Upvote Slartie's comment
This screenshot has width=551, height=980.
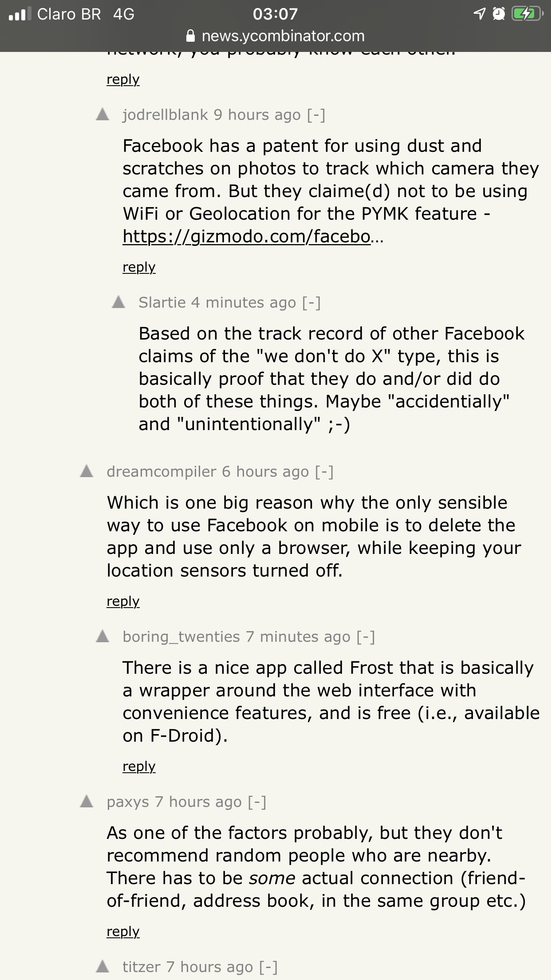pyautogui.click(x=118, y=302)
